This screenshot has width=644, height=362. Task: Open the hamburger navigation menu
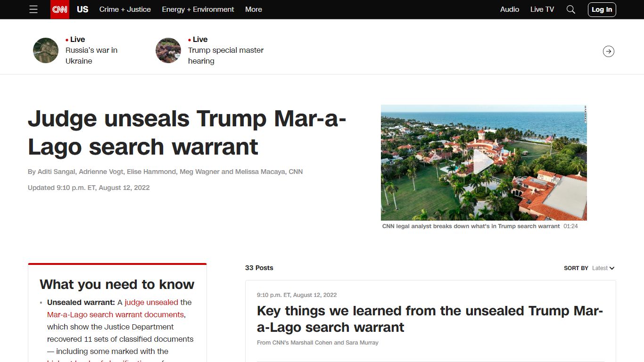click(x=33, y=9)
